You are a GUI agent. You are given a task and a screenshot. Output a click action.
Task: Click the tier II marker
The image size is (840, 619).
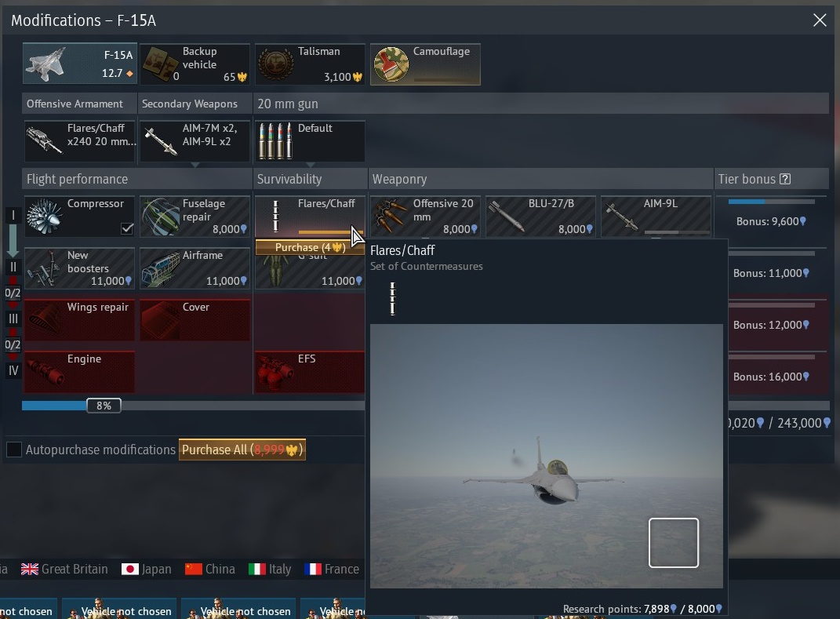click(x=13, y=267)
